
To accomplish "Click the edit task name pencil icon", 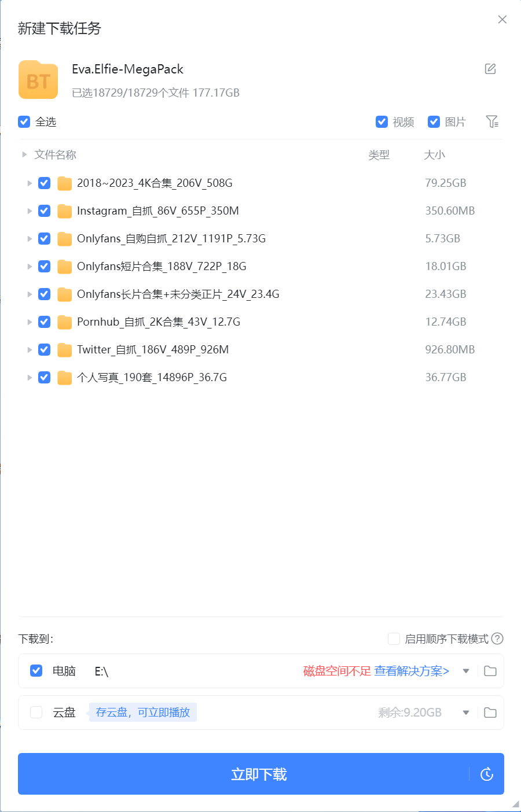I will pyautogui.click(x=490, y=69).
